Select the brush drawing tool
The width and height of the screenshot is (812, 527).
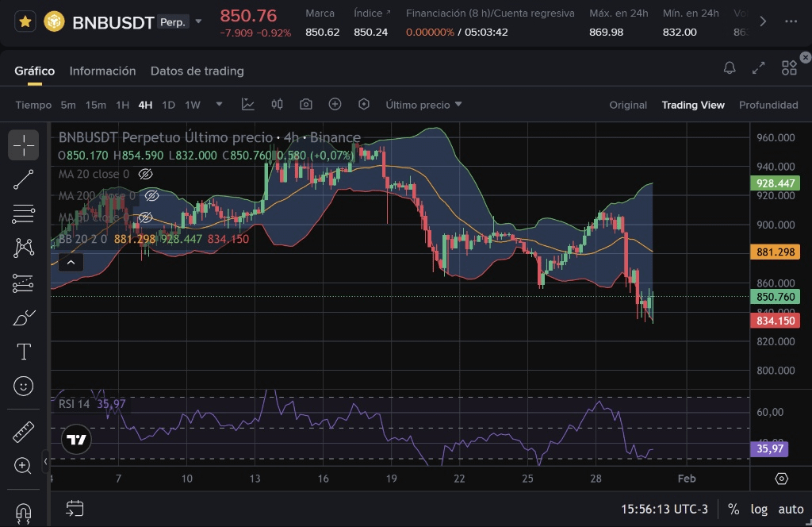pyautogui.click(x=24, y=317)
